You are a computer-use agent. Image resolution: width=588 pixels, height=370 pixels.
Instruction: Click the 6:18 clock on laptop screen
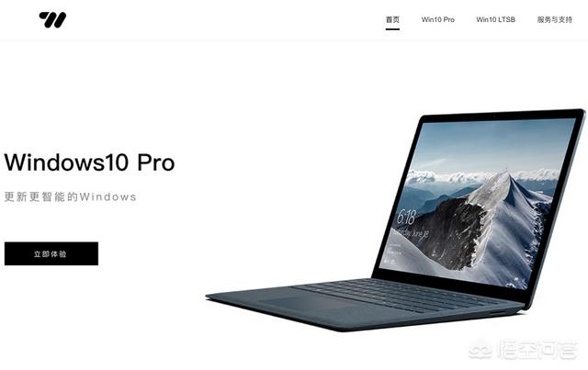tap(406, 217)
